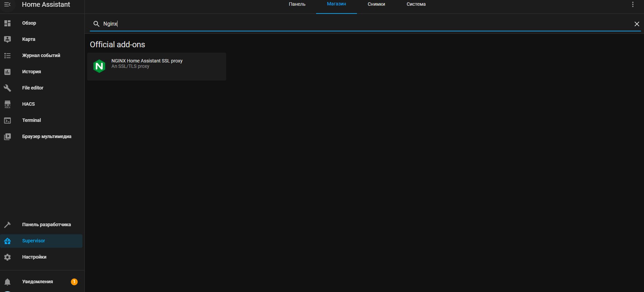Open HACS label in sidebar

(28, 104)
